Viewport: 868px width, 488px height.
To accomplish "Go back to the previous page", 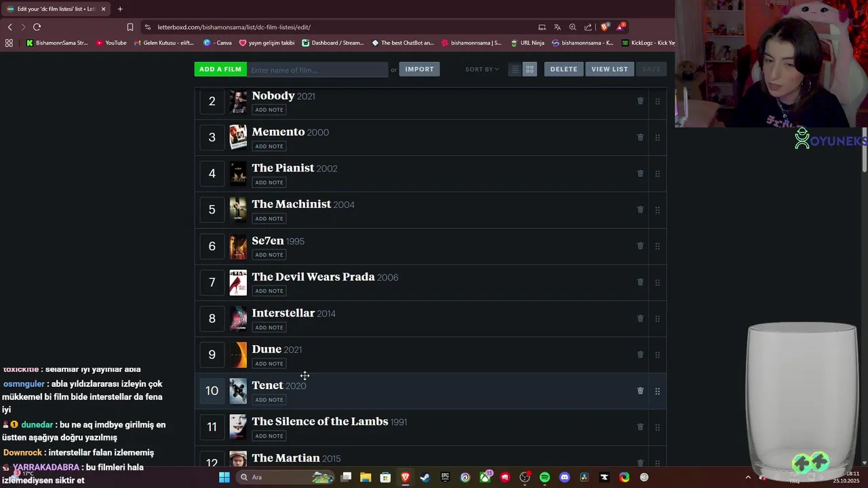I will (x=9, y=27).
